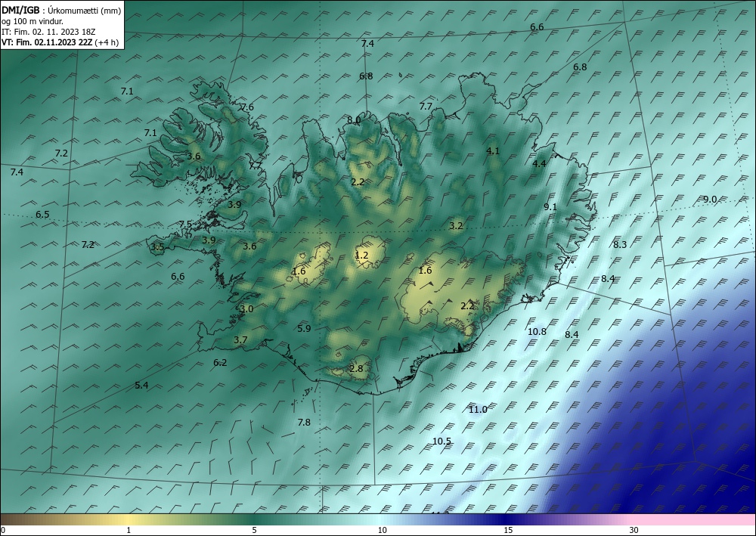
Task: Click the 11.0 value label
Action: pos(478,410)
